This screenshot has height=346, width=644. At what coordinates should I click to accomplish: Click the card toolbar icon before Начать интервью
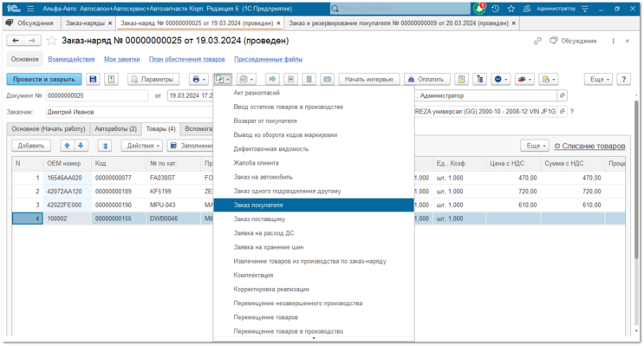coord(327,79)
